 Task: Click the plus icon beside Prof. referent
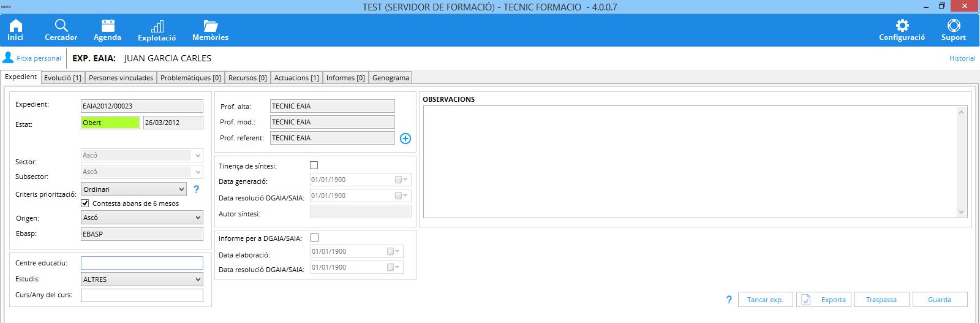click(x=405, y=139)
